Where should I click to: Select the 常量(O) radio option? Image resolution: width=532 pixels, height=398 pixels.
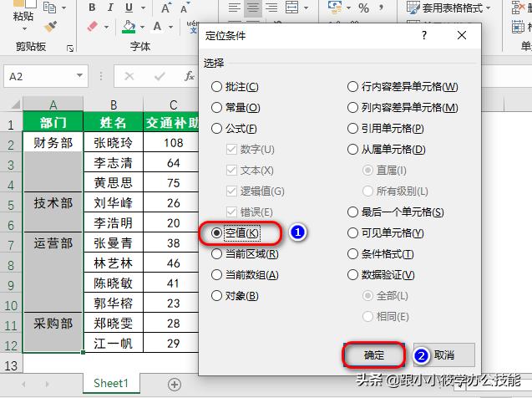pyautogui.click(x=236, y=108)
